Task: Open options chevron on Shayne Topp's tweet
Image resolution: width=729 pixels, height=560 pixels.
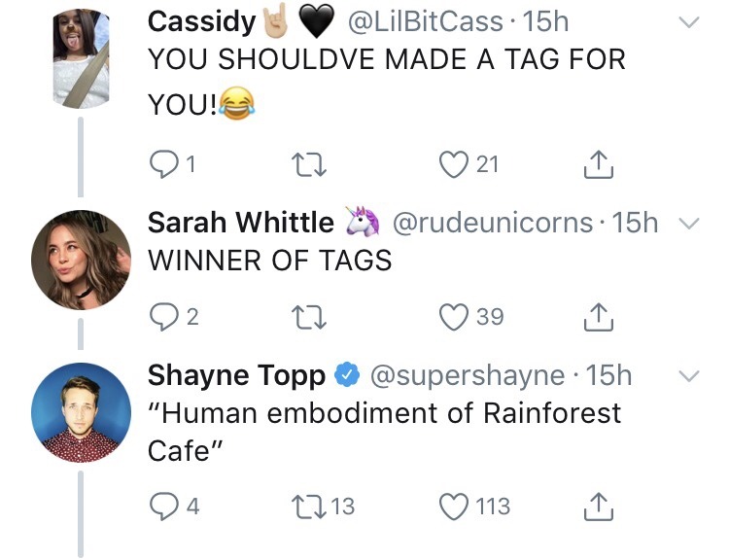Action: coord(687,375)
